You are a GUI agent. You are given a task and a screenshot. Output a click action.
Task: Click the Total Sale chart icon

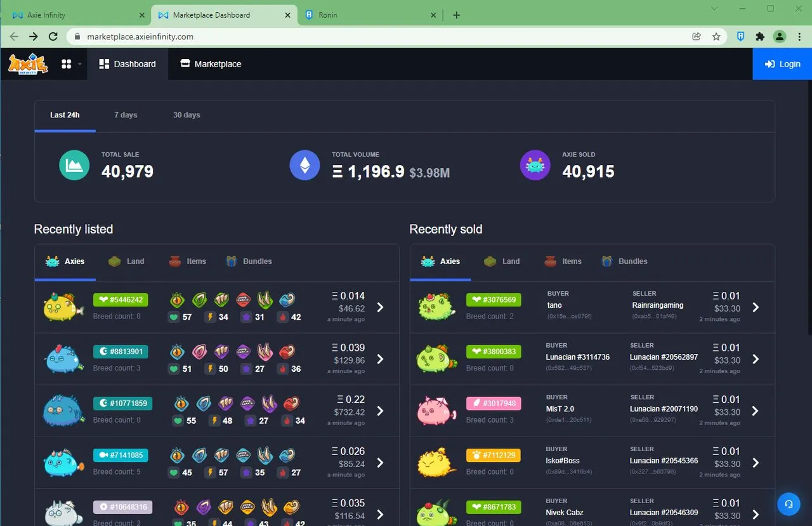(75, 165)
